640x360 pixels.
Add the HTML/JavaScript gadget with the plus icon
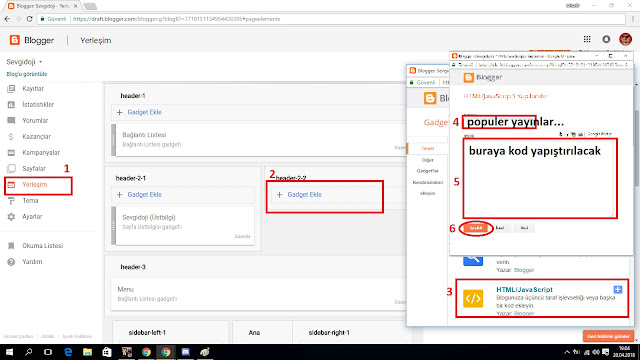pyautogui.click(x=618, y=289)
